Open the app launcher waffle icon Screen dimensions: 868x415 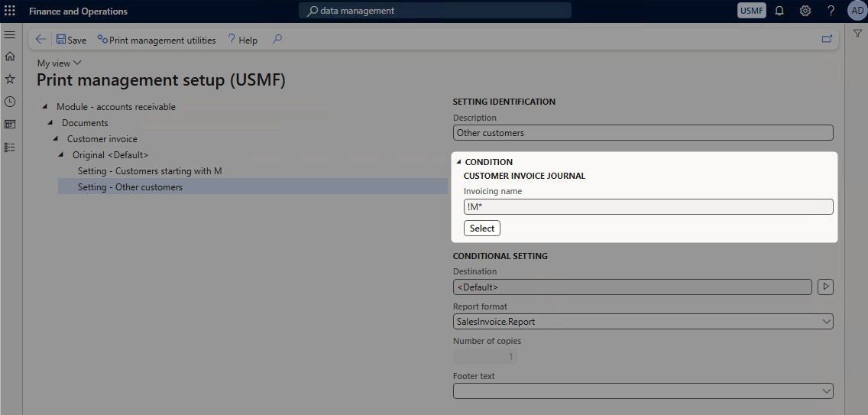tap(10, 11)
